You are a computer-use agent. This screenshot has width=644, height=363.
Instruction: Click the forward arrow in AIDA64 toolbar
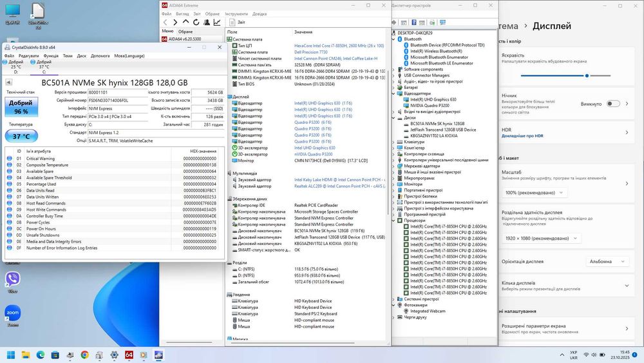[x=175, y=22]
